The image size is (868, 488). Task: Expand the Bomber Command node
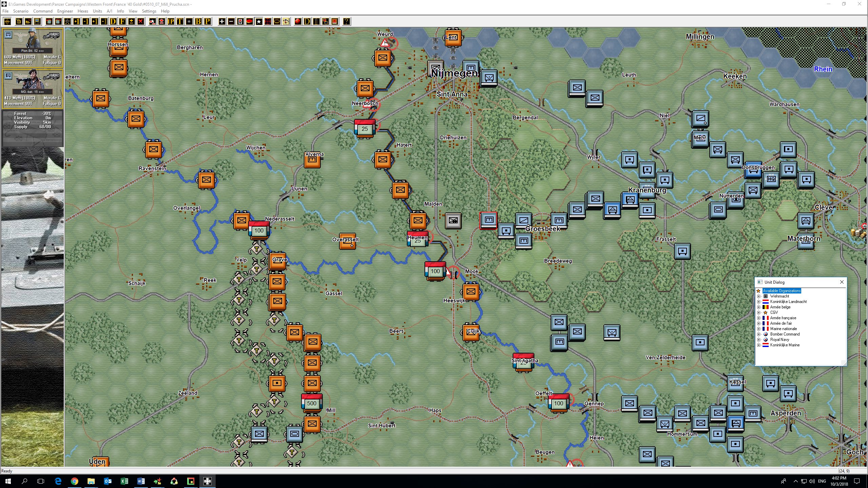(x=759, y=334)
